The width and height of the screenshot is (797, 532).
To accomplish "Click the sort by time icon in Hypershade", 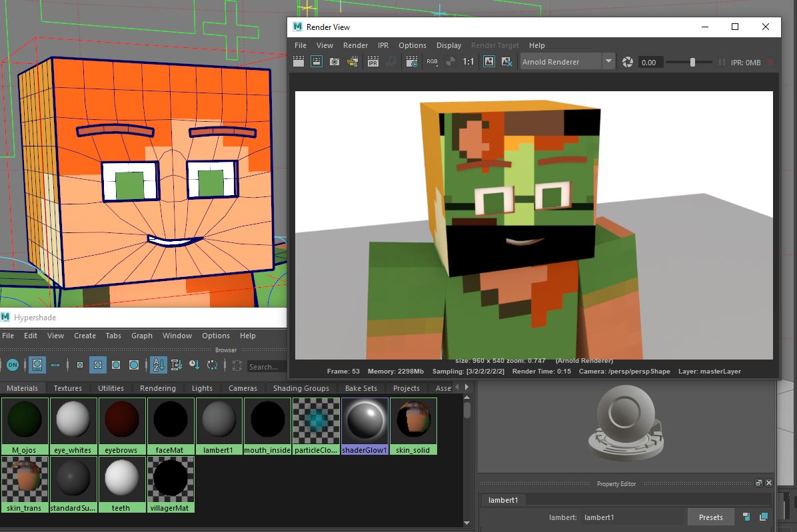I will (194, 364).
